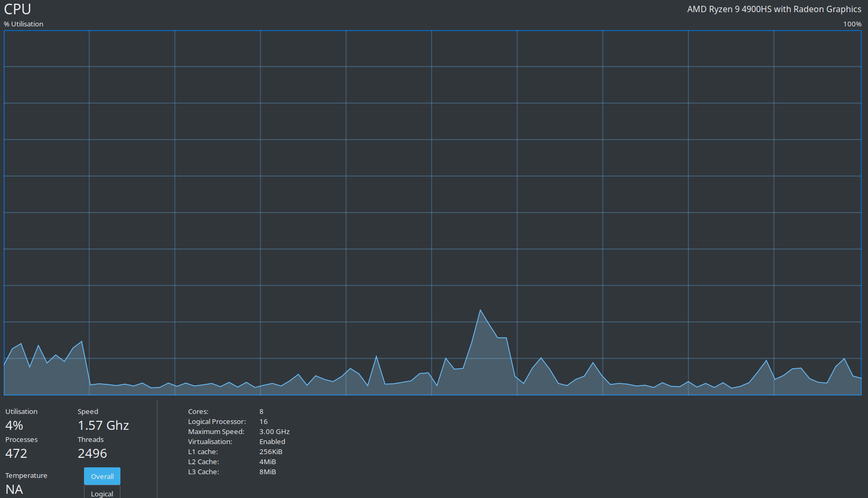Click the Temperature NA readout
The width and height of the screenshot is (868, 498).
(x=15, y=489)
